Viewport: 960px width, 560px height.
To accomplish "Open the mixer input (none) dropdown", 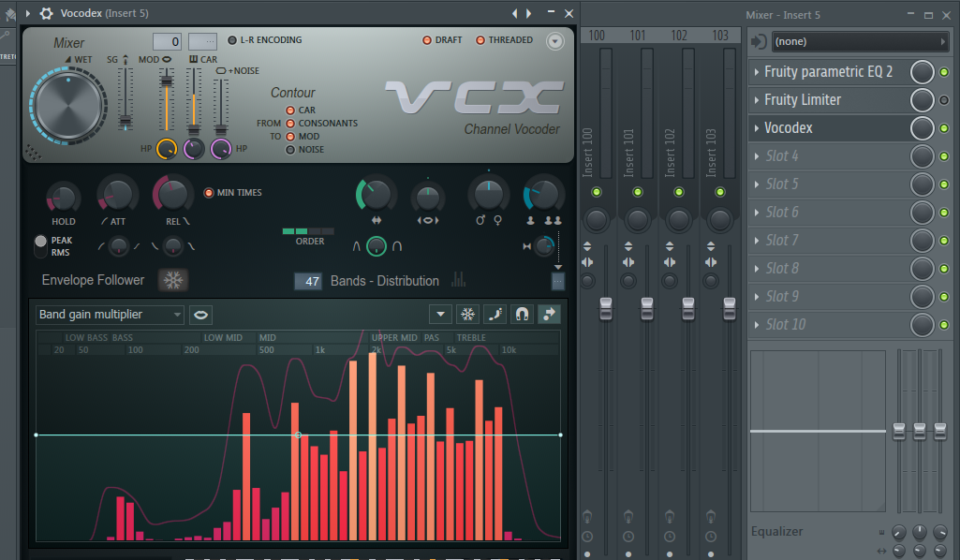I will 859,42.
